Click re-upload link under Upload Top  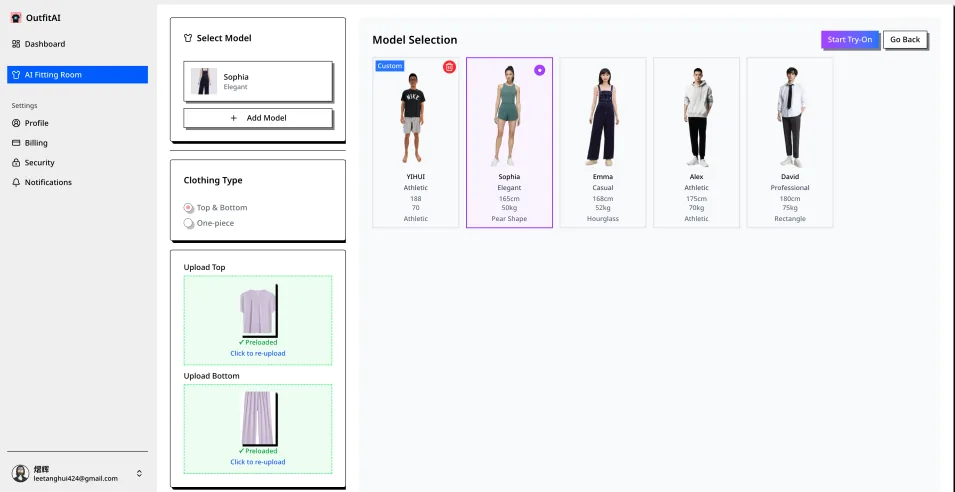point(258,353)
